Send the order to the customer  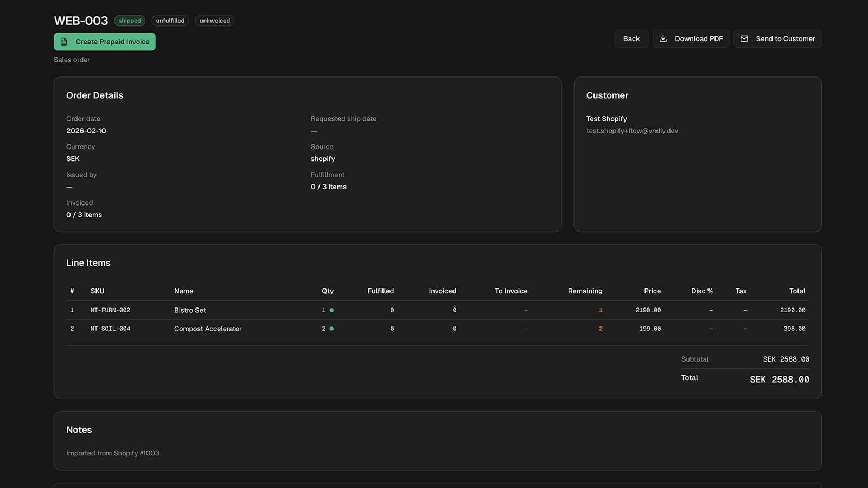pyautogui.click(x=778, y=38)
